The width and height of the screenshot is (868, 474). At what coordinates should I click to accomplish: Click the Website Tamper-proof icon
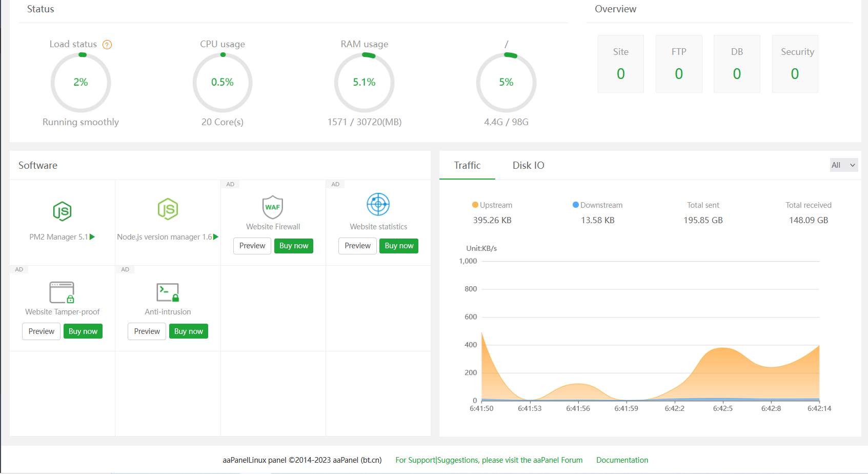tap(62, 292)
